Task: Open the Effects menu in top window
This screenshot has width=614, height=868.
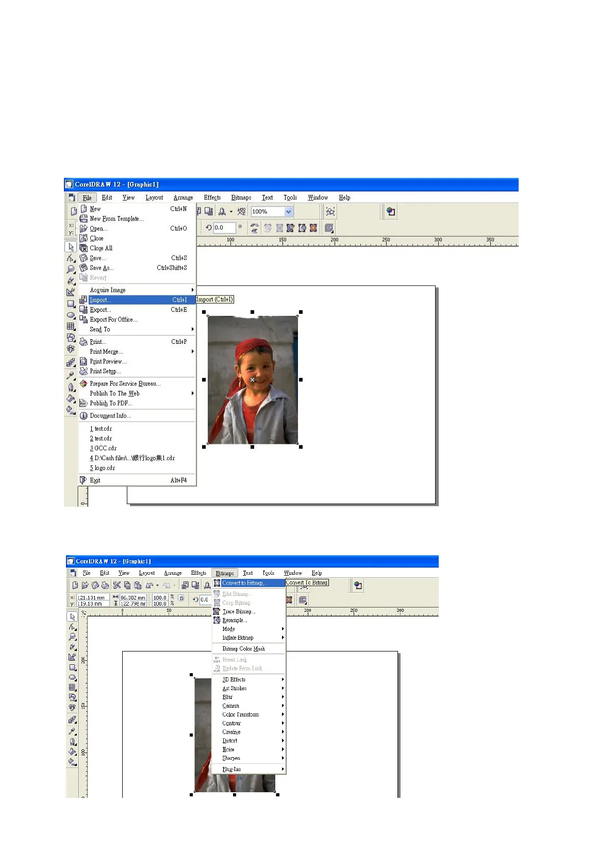Action: point(212,197)
